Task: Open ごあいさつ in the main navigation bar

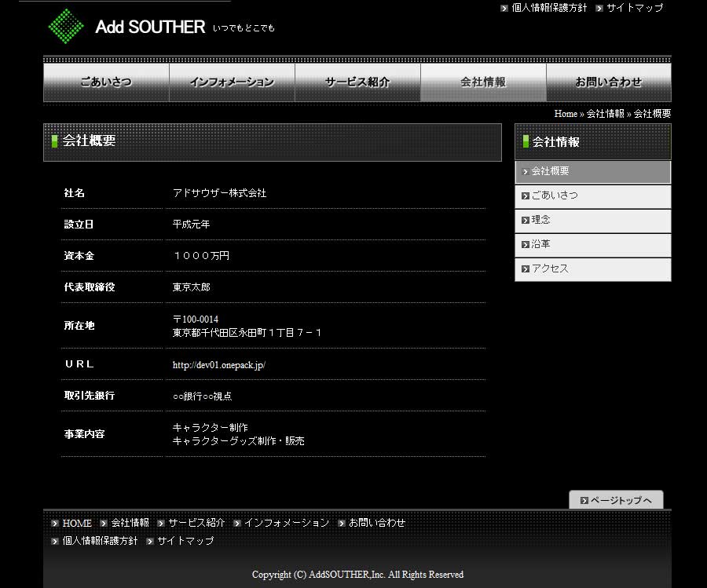Action: coord(106,82)
